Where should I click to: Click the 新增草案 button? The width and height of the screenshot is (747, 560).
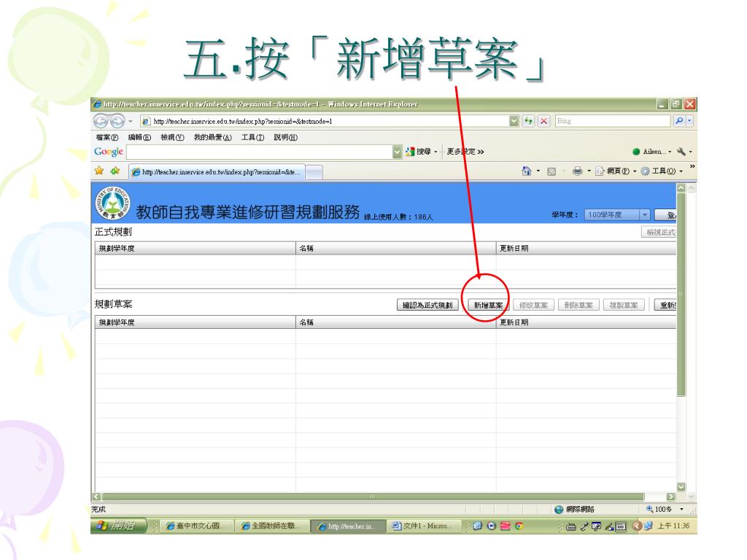(x=488, y=306)
